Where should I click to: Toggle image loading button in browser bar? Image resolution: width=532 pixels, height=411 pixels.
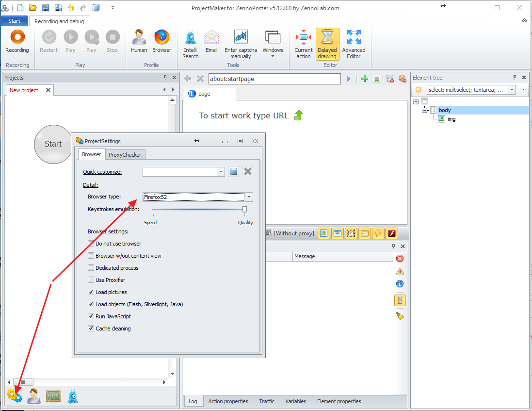324,233
